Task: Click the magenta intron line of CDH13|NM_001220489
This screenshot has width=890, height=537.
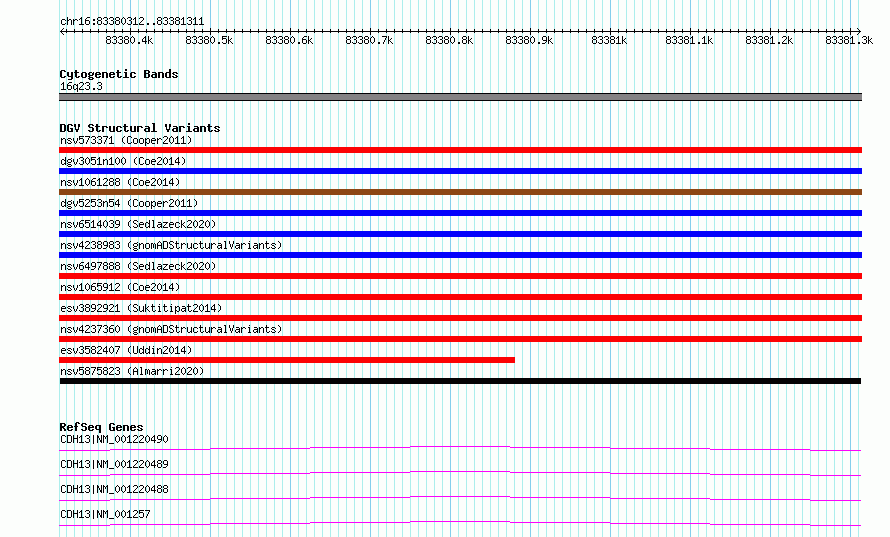Action: point(460,472)
